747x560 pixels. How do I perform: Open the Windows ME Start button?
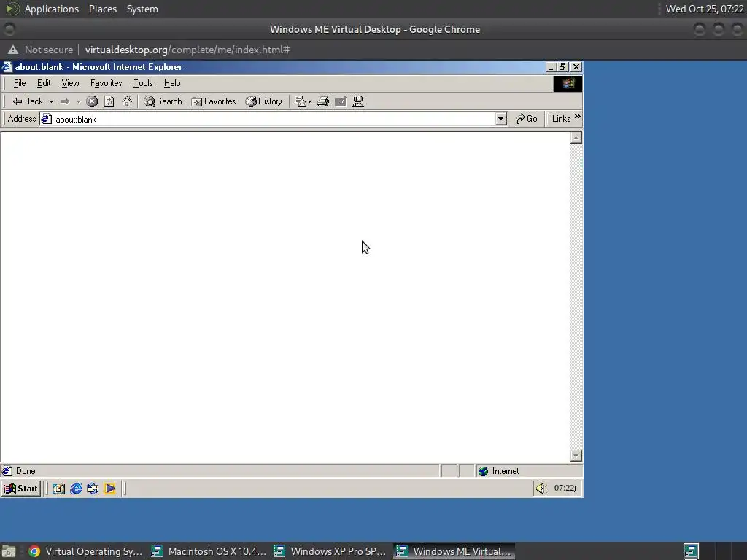(x=21, y=489)
